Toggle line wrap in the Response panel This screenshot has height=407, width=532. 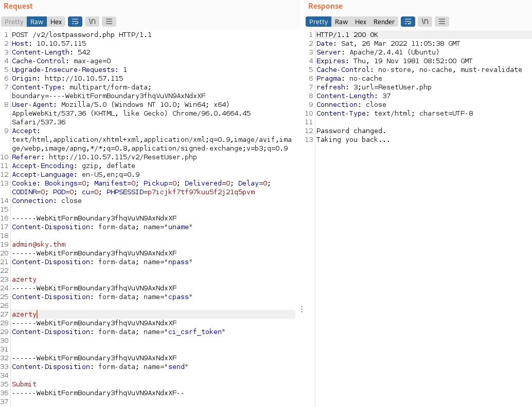pos(407,22)
